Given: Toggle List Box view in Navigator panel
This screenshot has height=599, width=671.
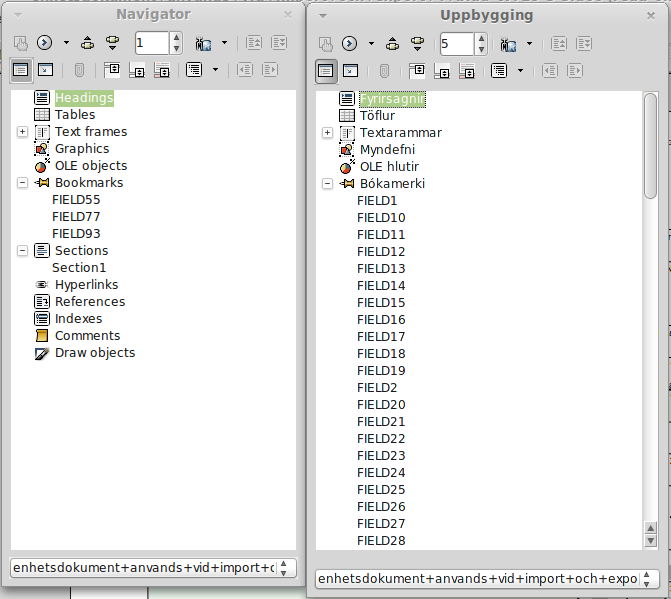Looking at the screenshot, I should tap(20, 70).
